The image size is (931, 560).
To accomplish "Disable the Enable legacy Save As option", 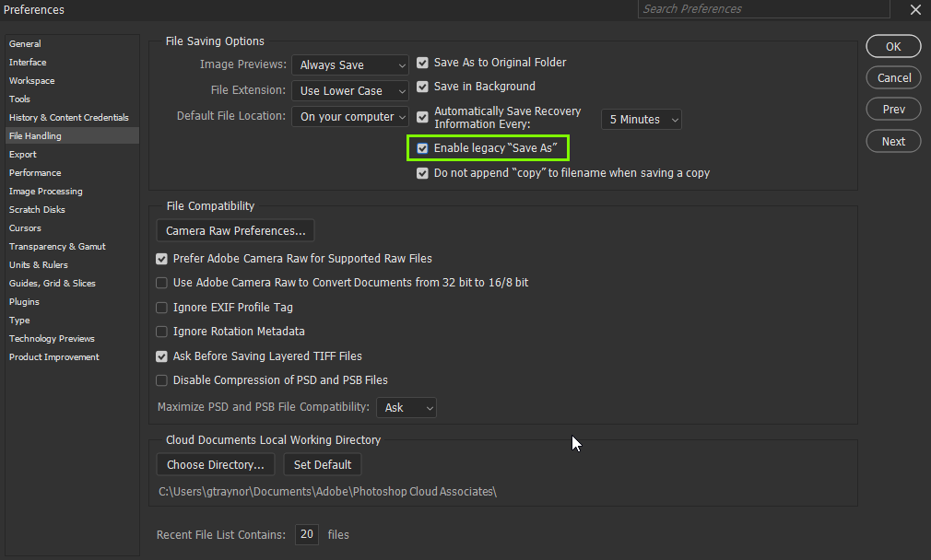I will tap(421, 147).
